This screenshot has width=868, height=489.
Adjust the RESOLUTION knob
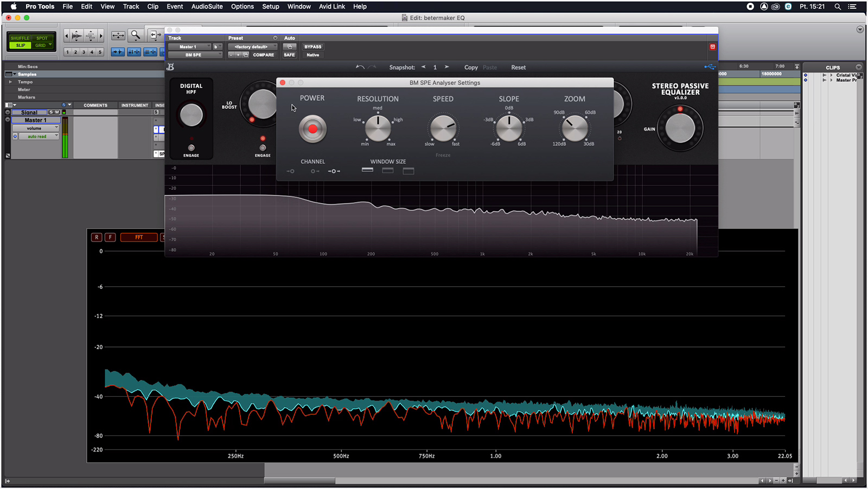378,128
